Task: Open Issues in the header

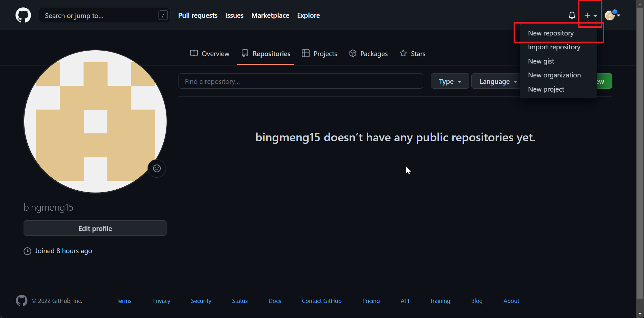Action: pos(234,15)
